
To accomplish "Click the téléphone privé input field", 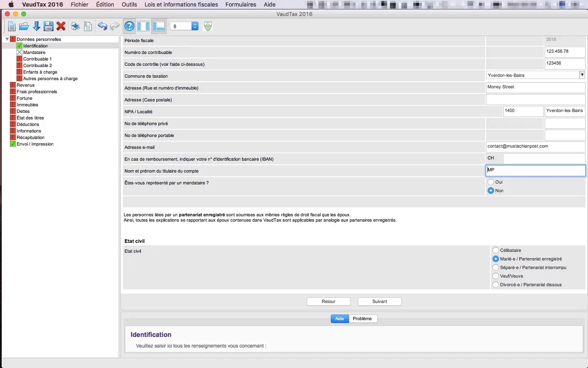I will pos(565,123).
